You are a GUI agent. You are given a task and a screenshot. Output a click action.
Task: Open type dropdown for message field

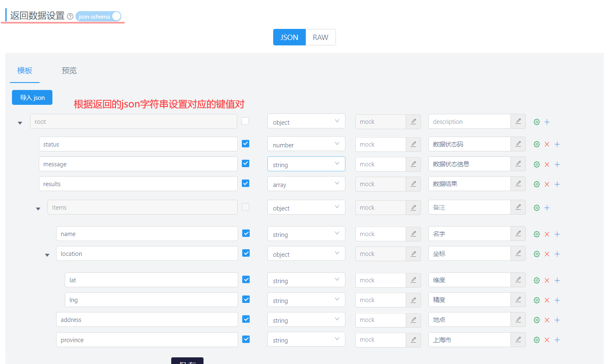pyautogui.click(x=306, y=164)
